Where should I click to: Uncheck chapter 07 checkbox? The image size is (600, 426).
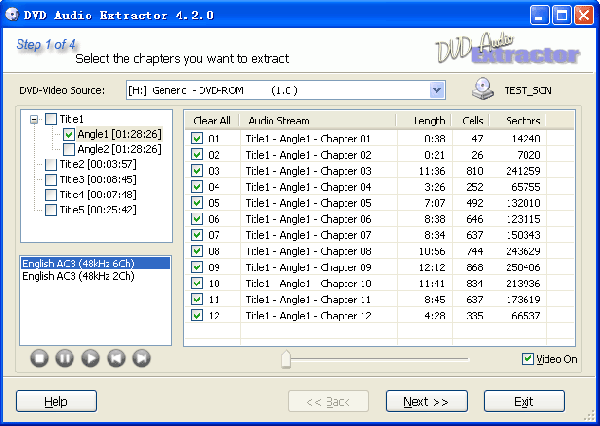197,235
